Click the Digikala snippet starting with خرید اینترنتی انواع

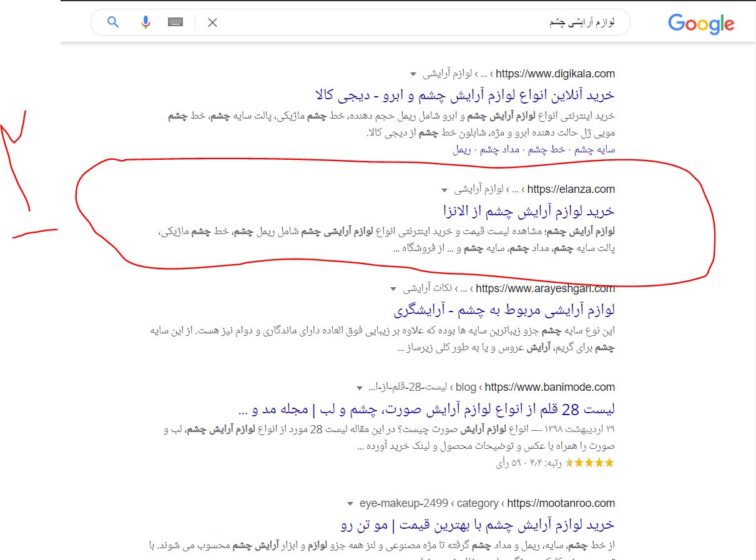[391, 124]
